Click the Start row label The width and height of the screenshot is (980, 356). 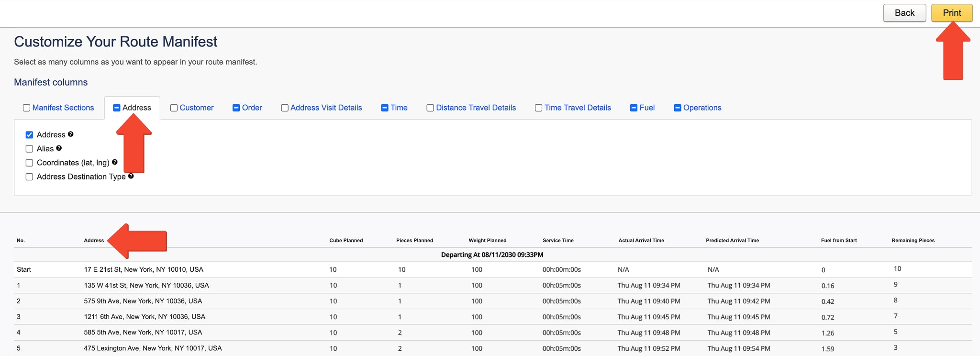(x=24, y=269)
